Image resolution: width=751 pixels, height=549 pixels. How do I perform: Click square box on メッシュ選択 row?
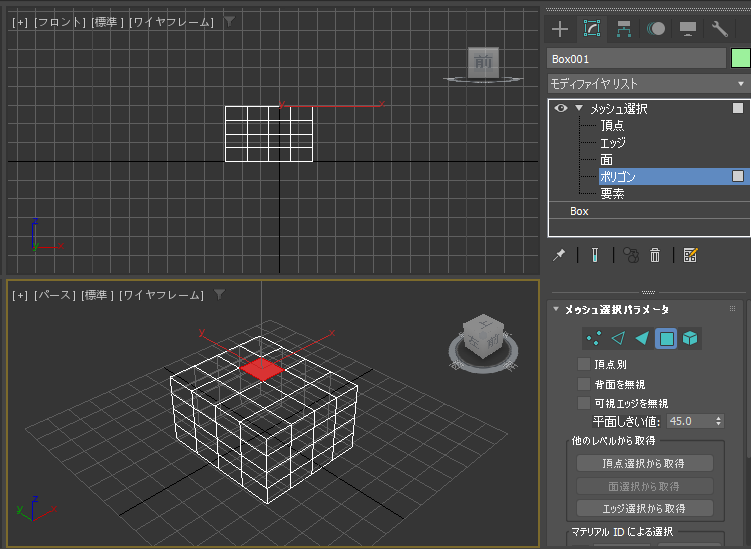[x=738, y=108]
